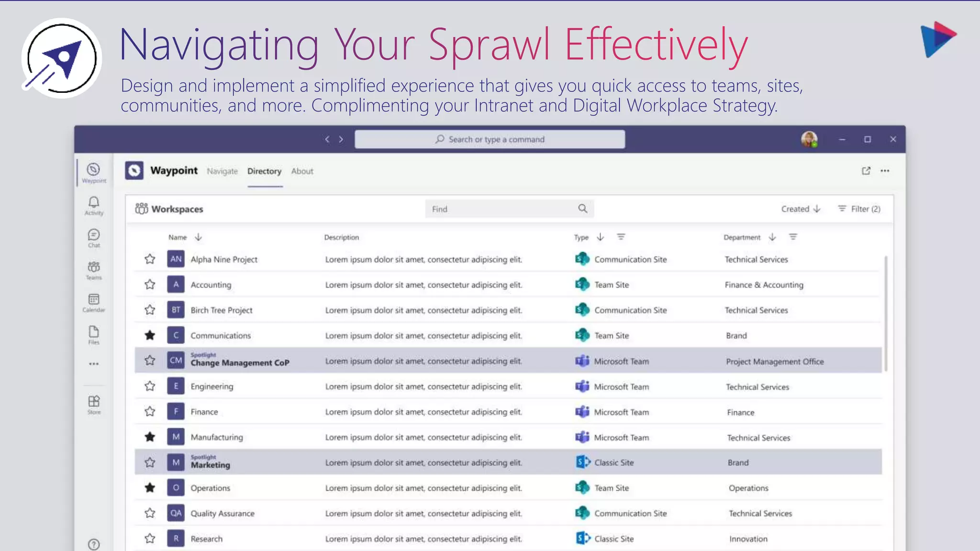
Task: Open Calendar in the left sidebar
Action: coord(94,303)
